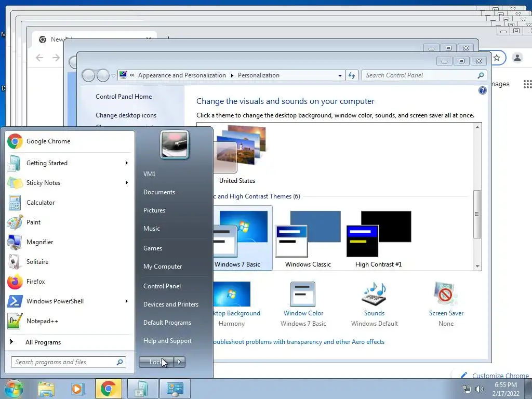Image resolution: width=532 pixels, height=399 pixels.
Task: Open Control Panel help icon
Action: [483, 90]
